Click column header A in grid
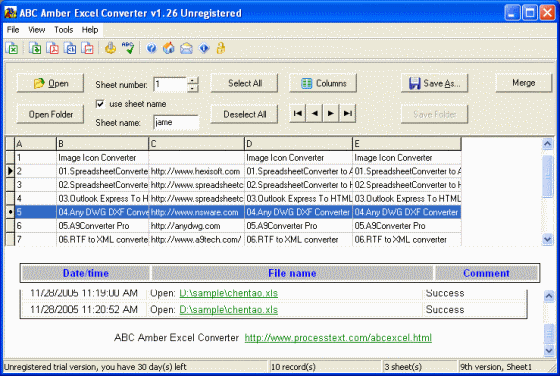This screenshot has width=560, height=376. point(35,144)
